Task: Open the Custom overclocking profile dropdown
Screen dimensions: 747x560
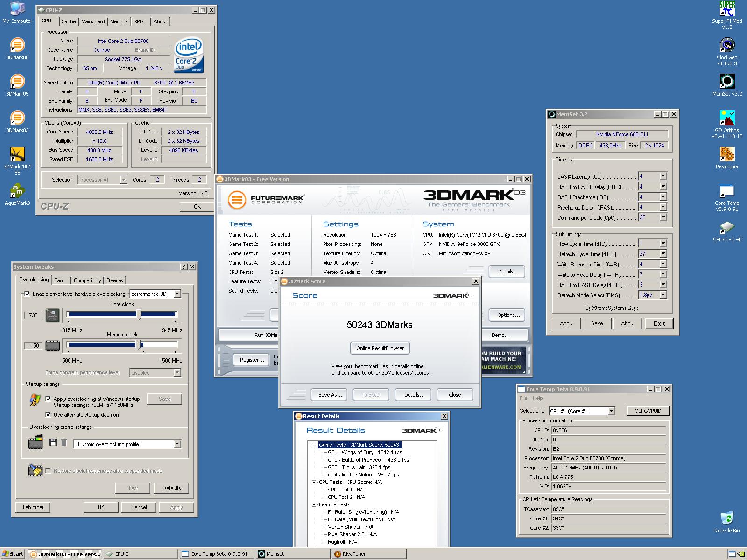Action: pos(177,444)
